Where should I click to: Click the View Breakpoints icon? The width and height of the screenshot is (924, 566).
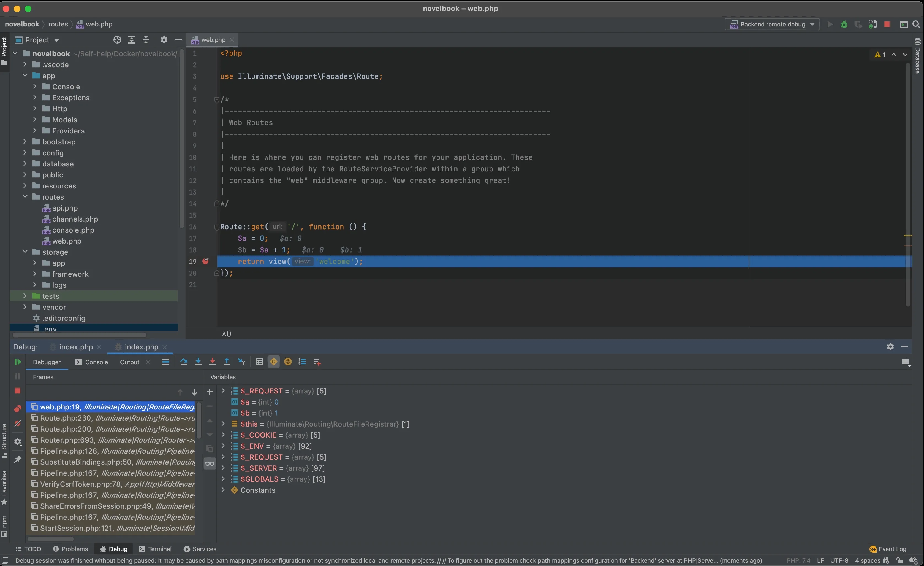(x=18, y=408)
